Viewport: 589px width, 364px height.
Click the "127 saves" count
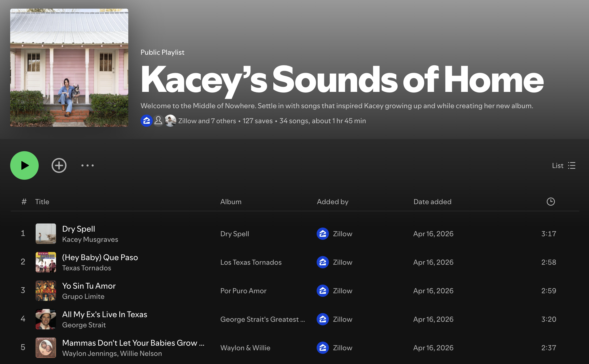pyautogui.click(x=258, y=121)
